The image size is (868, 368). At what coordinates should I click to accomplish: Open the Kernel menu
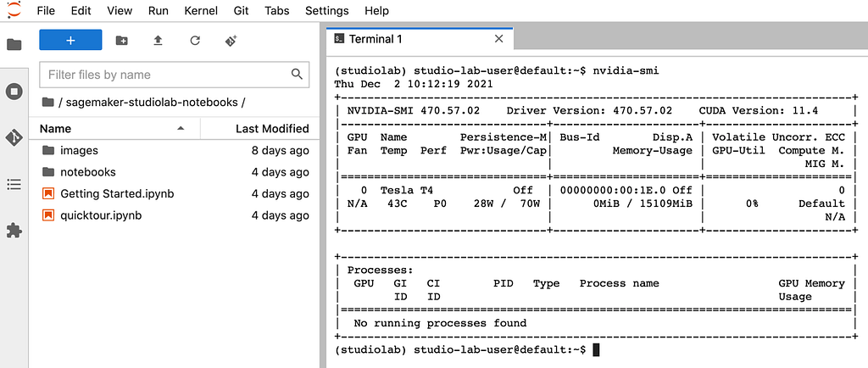coord(201,10)
